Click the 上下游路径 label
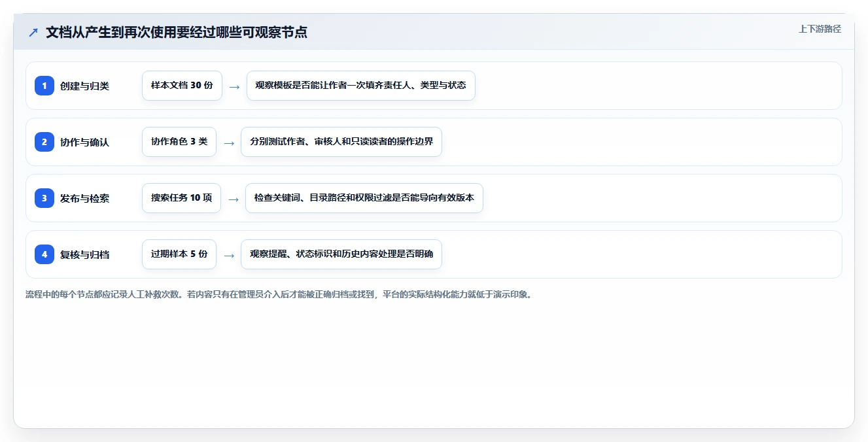 click(820, 29)
